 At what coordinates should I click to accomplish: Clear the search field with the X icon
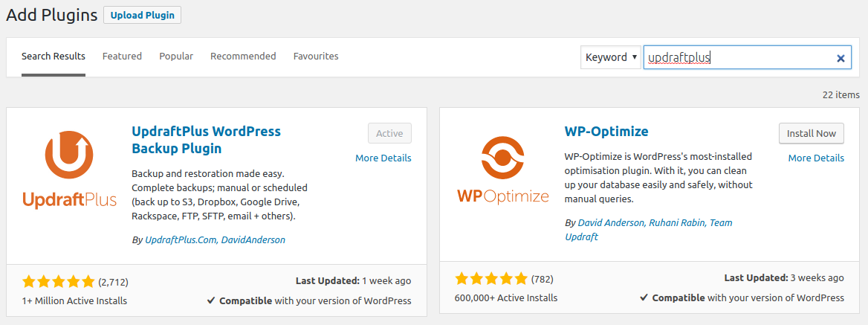pos(841,57)
